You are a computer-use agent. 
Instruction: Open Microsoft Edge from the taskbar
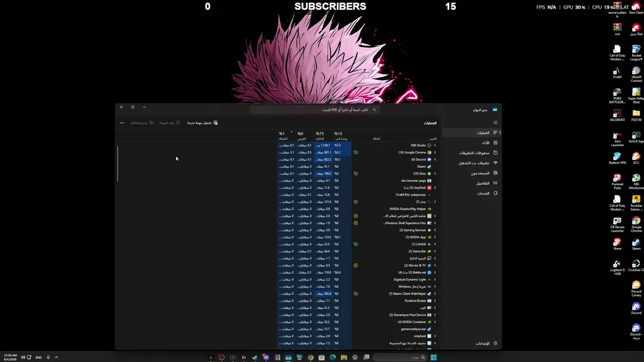(x=333, y=357)
